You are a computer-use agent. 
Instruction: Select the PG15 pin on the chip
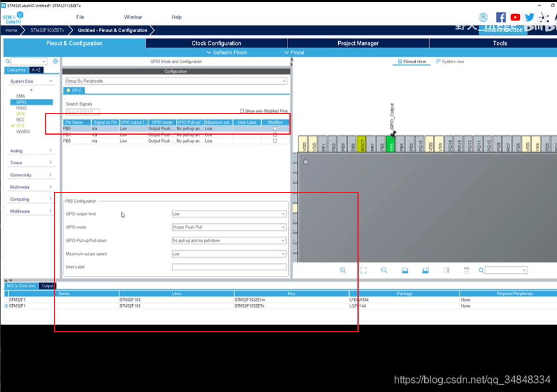[x=419, y=144]
